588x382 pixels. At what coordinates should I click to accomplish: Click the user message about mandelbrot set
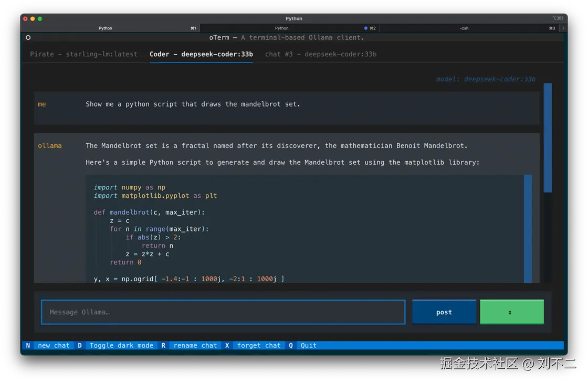(x=193, y=104)
